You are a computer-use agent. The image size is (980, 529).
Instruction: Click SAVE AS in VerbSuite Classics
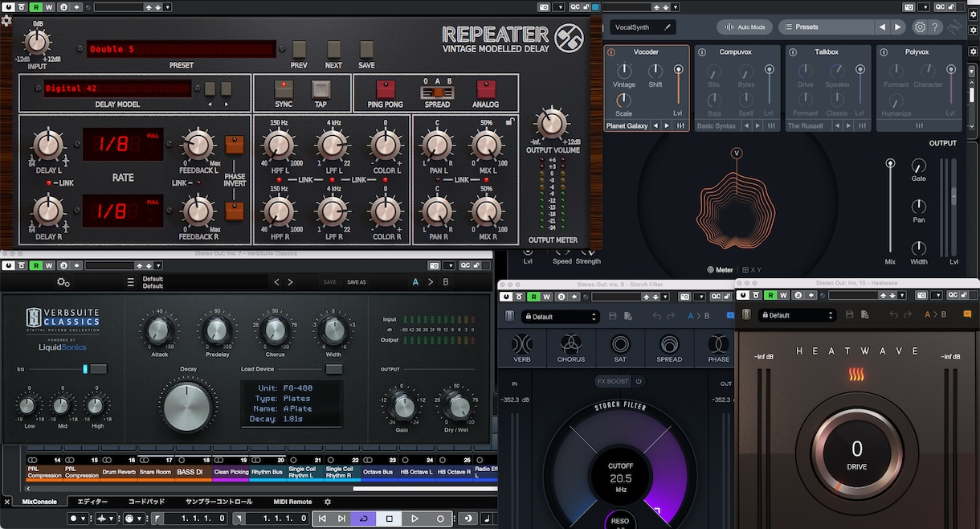click(357, 282)
